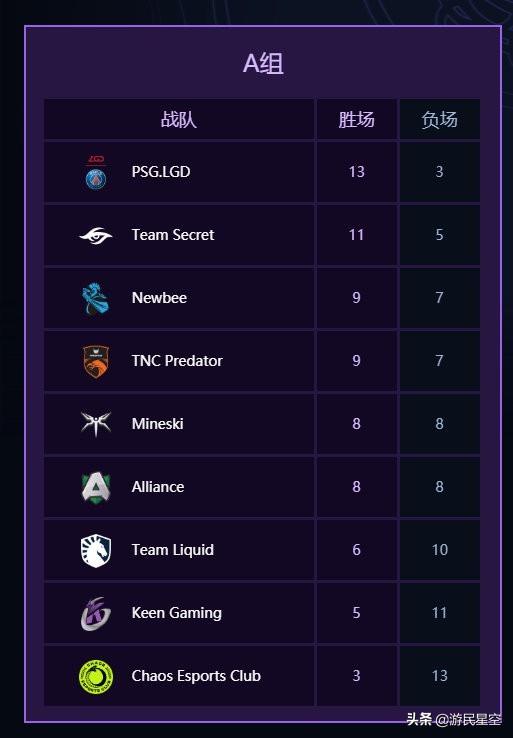Image resolution: width=513 pixels, height=738 pixels.
Task: Select the 负场 losses column header
Action: (x=440, y=120)
